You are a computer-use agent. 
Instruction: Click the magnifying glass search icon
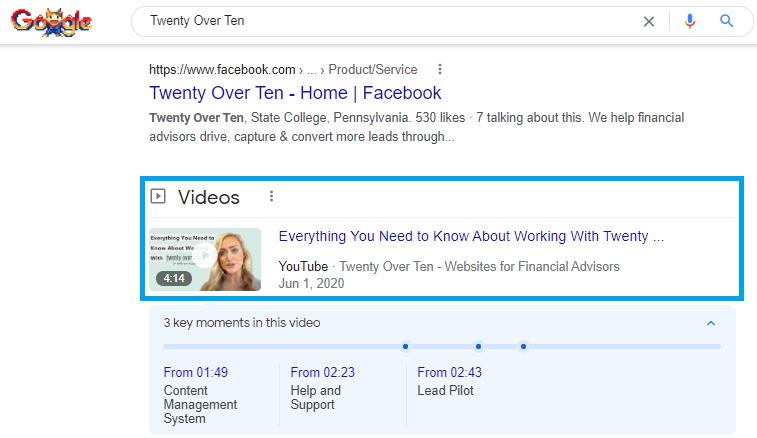[727, 21]
